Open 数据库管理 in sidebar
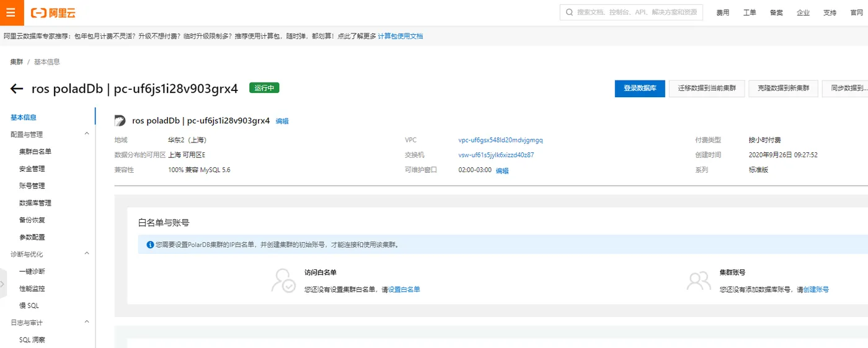Viewport: 868px width, 348px height. tap(35, 202)
